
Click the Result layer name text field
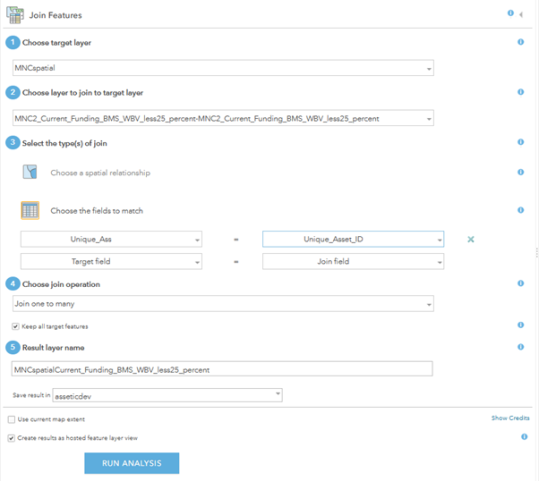222,369
